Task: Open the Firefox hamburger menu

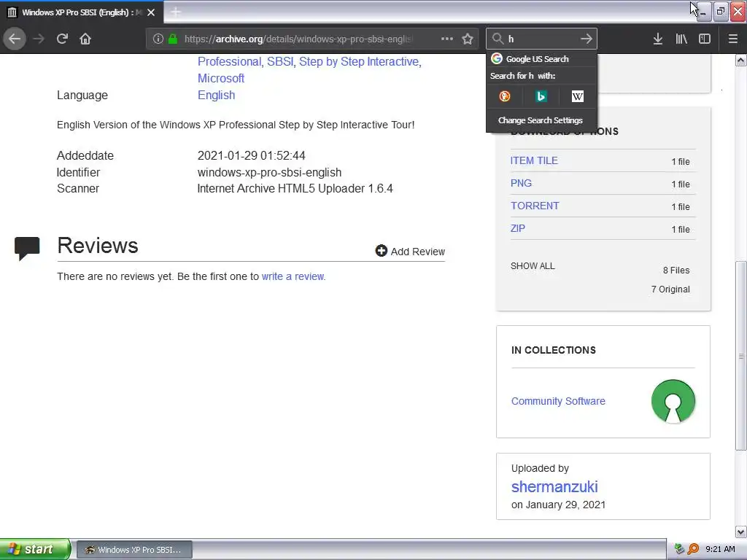Action: [733, 39]
